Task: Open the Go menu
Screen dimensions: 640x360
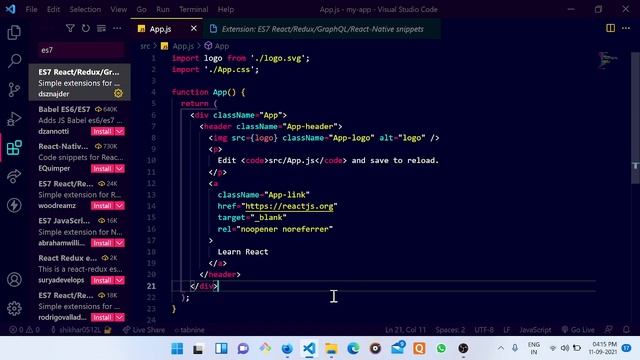Action: (141, 9)
